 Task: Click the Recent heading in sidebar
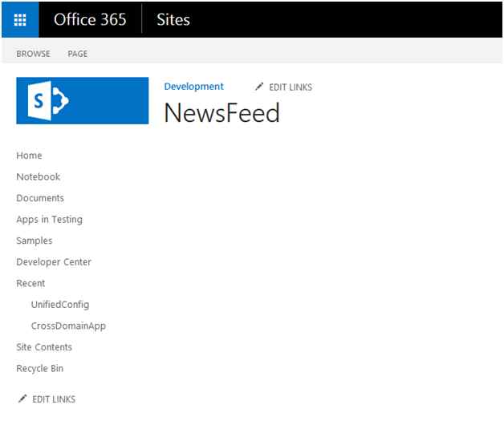(30, 283)
